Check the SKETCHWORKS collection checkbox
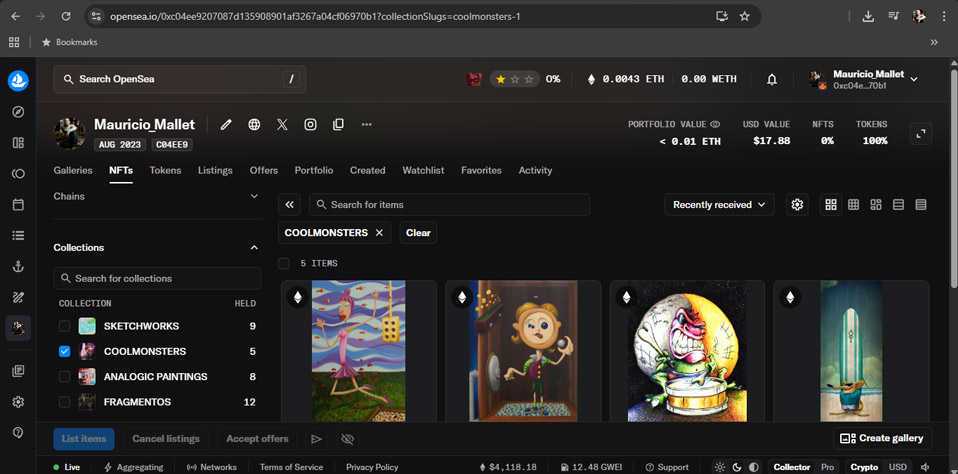Screen dimensions: 958x474 coord(65,326)
